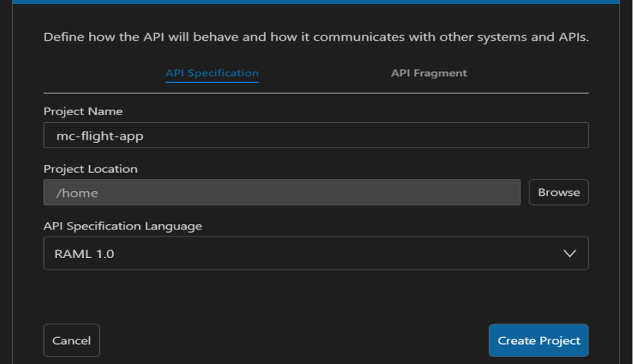Screen dimensions: 634x364
Task: Cancel the project creation dialog
Action: point(71,340)
